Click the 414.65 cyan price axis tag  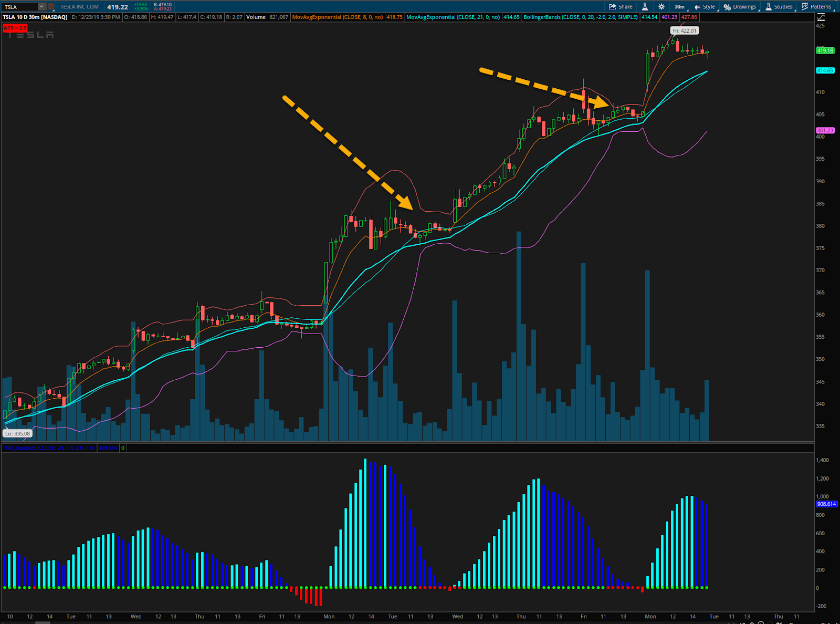pyautogui.click(x=825, y=70)
